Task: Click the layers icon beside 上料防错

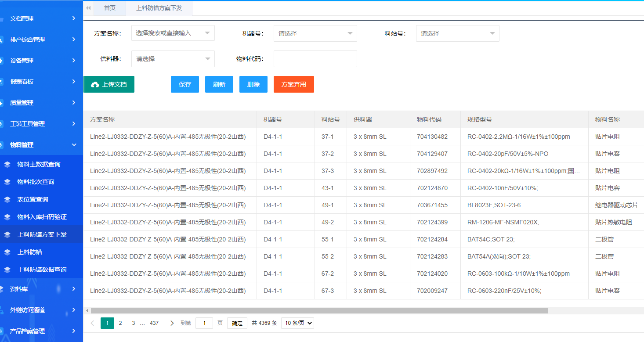Action: pos(7,252)
